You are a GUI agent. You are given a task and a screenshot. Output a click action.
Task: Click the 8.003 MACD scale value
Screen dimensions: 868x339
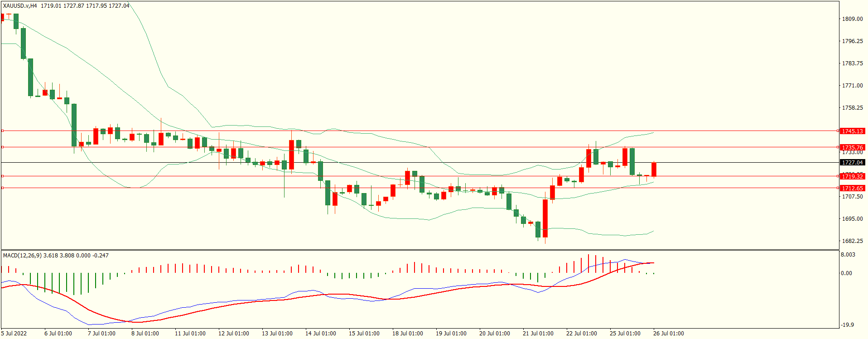point(848,255)
